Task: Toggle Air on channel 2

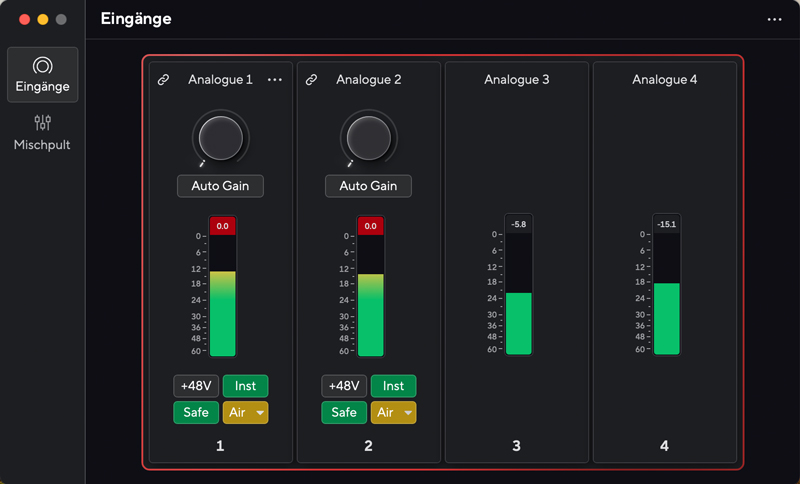Action: (x=386, y=413)
